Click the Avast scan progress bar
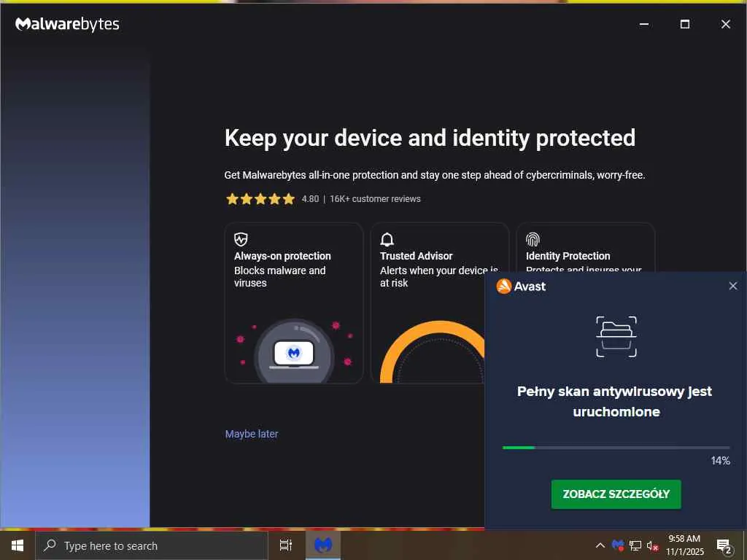 click(x=616, y=448)
